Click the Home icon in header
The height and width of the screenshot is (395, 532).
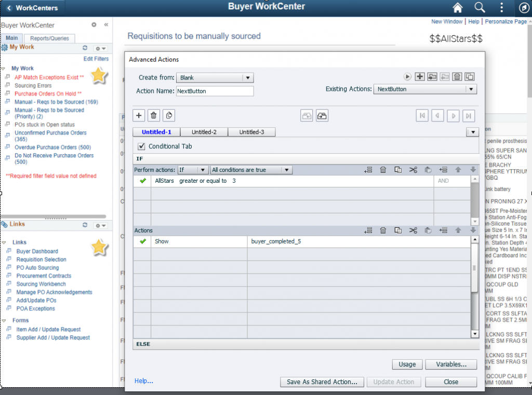click(457, 8)
